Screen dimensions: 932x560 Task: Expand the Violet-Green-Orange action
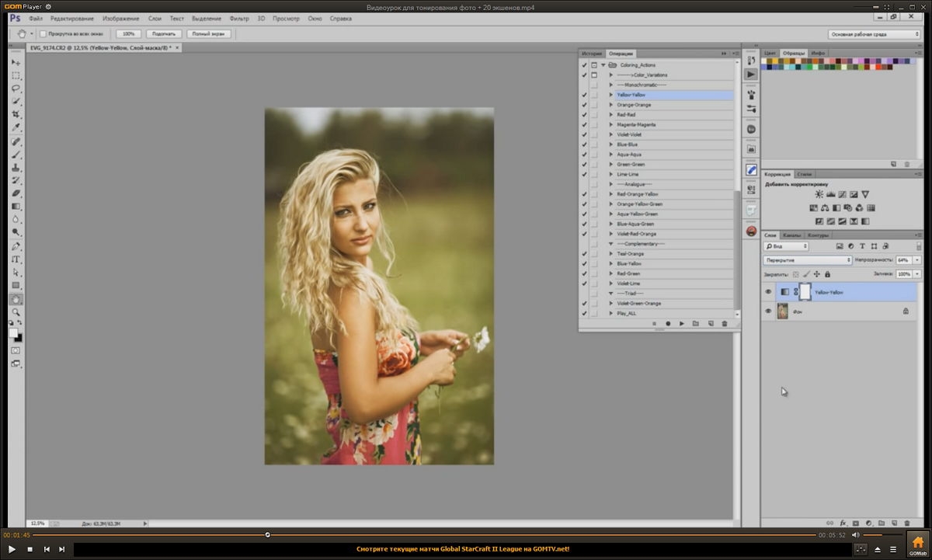(611, 304)
